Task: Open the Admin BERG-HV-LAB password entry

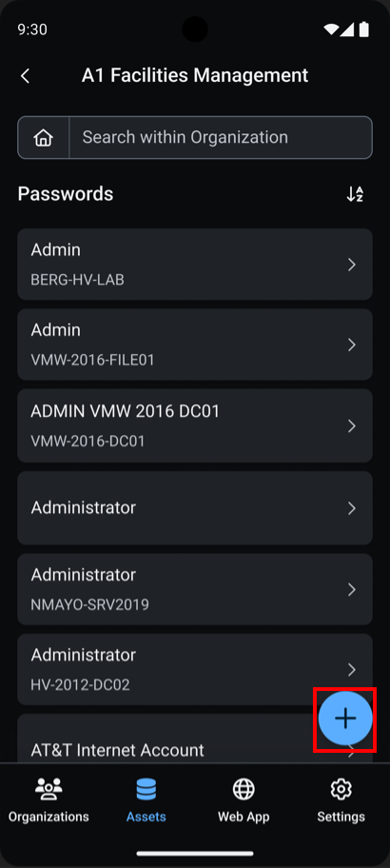Action: (195, 264)
